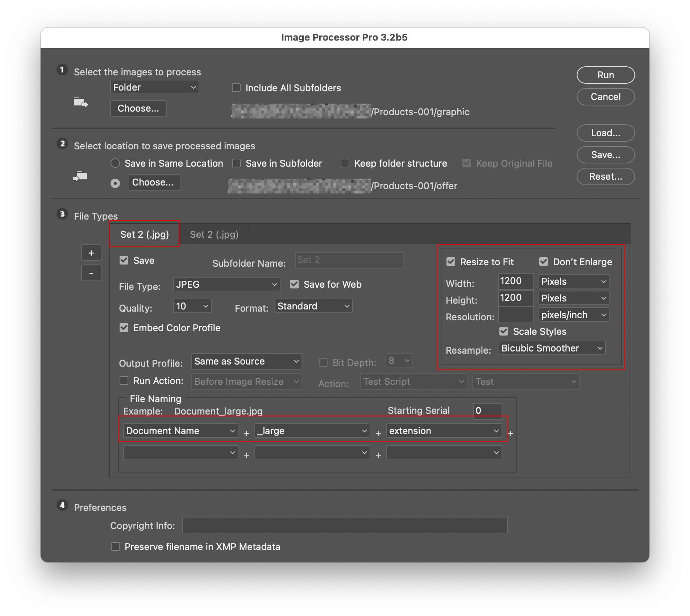Image resolution: width=690 pixels, height=616 pixels.
Task: Open the Folder source dropdown
Action: [x=155, y=87]
